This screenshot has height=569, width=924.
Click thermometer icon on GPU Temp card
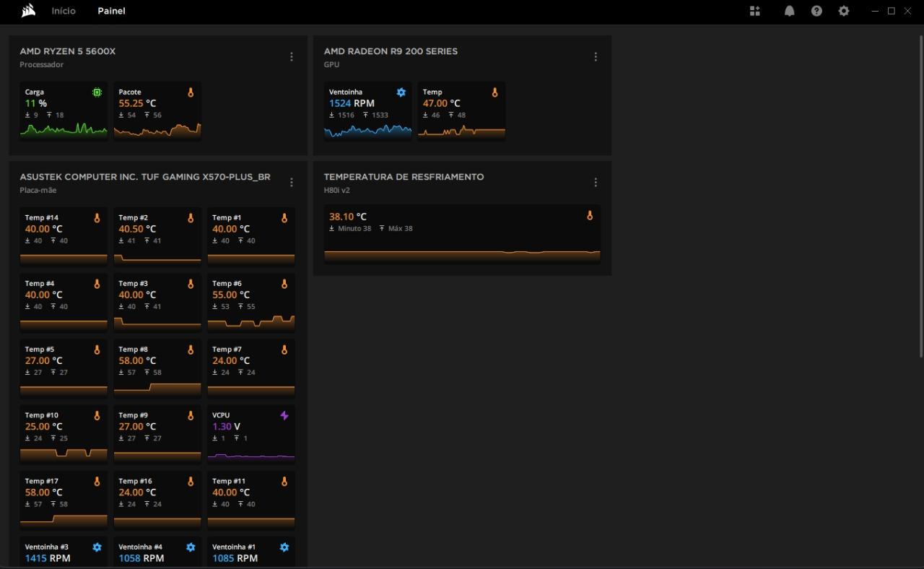(x=494, y=92)
